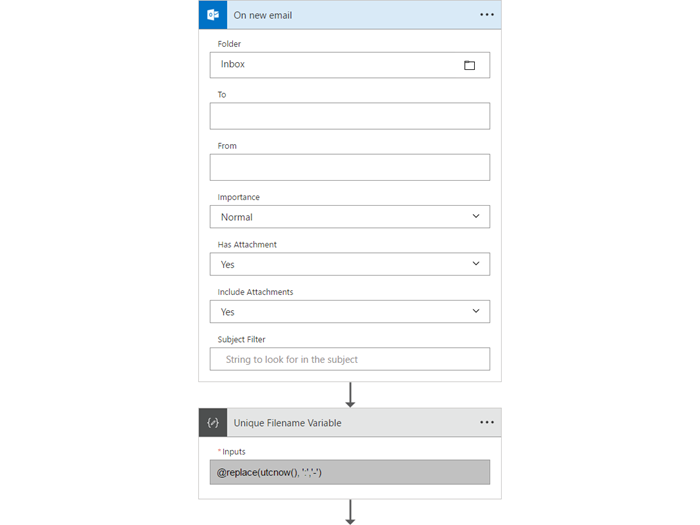Viewport: 700px width, 525px height.
Task: Click the Outlook icon on the email trigger
Action: (x=213, y=15)
